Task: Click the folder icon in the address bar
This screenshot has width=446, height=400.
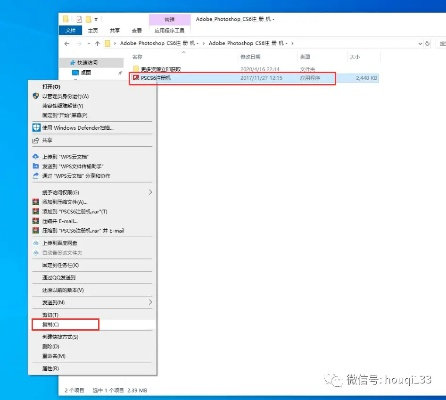Action: (107, 43)
